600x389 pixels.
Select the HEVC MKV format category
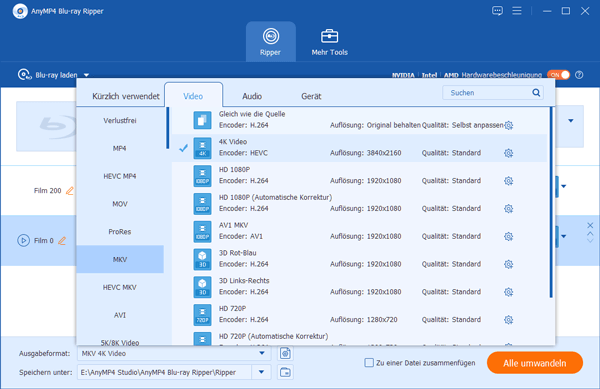tap(120, 287)
